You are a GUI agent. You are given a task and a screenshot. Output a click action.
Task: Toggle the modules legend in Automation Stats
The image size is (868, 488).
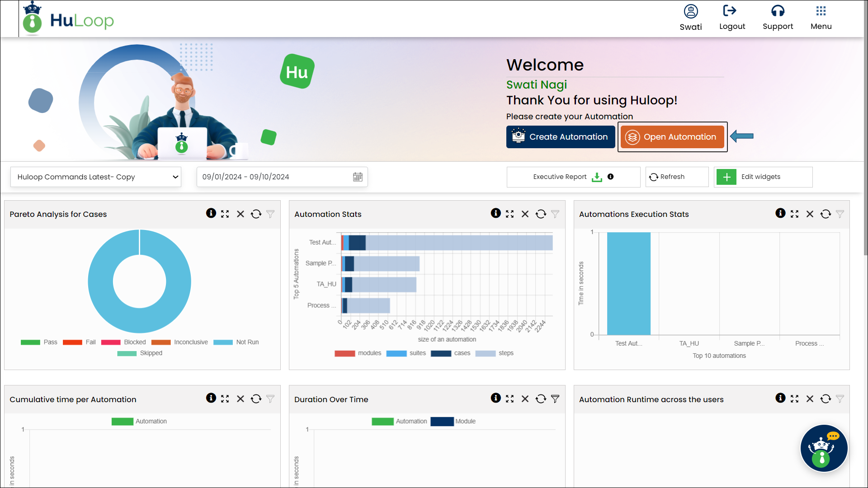358,353
